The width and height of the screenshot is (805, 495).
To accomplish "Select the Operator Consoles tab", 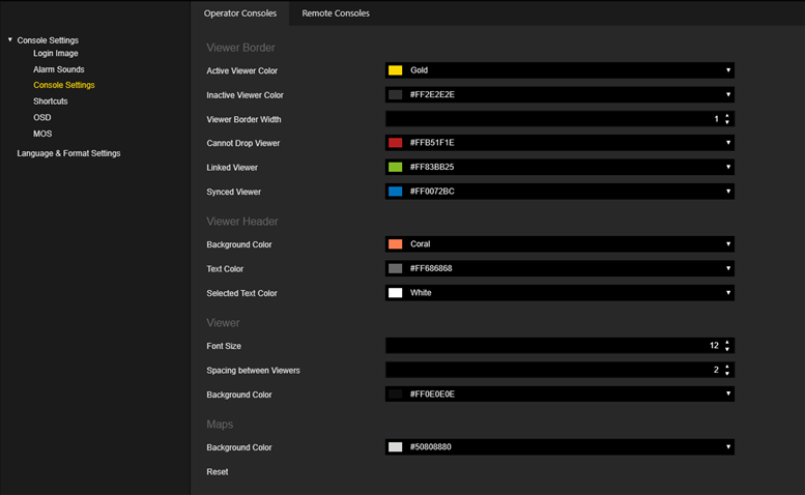I will point(240,13).
